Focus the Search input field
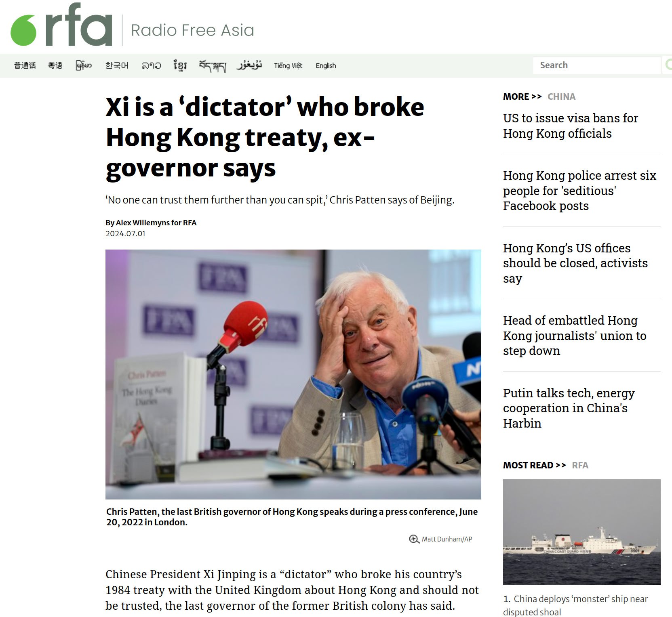This screenshot has height=617, width=672. (597, 65)
